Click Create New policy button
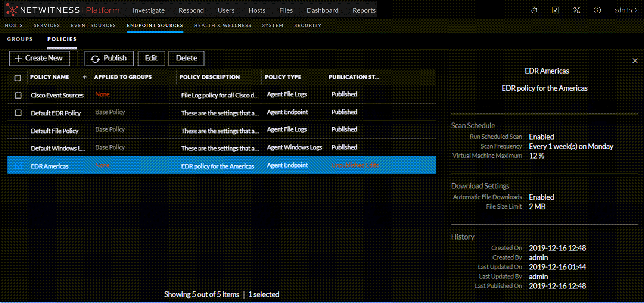The width and height of the screenshot is (644, 303). pos(40,59)
